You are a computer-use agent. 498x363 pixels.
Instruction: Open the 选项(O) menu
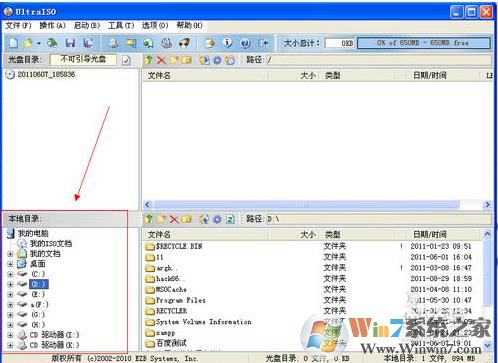click(x=155, y=25)
